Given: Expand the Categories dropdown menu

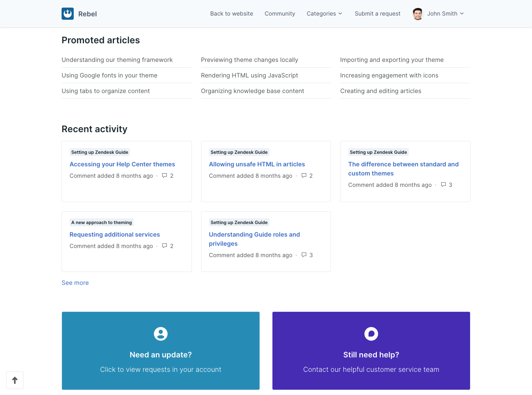Looking at the screenshot, I should coord(324,14).
